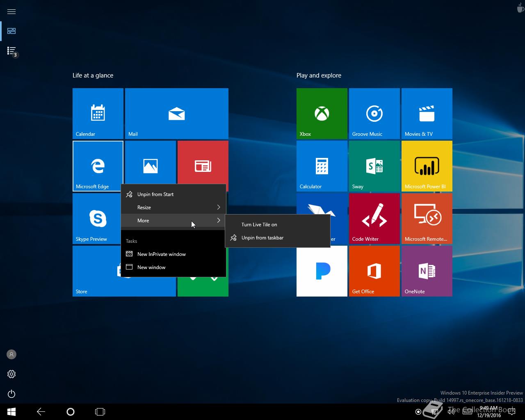Open the Pandora tile
525x420 pixels.
(322, 272)
